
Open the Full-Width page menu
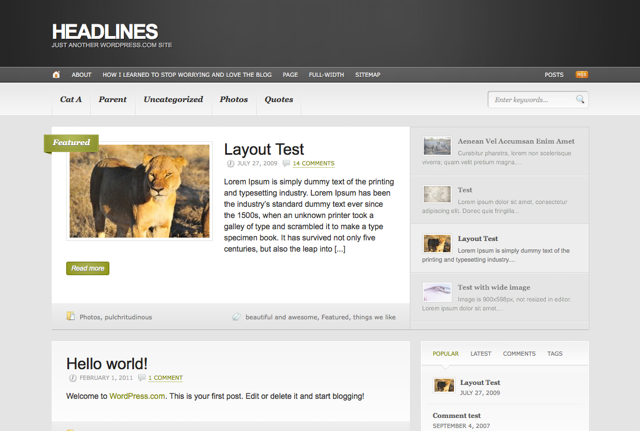(326, 75)
